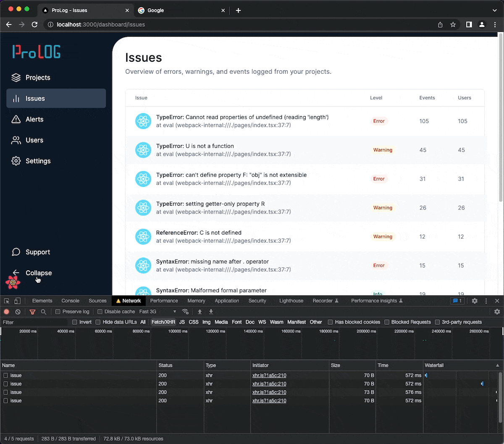
Task: Share this page from address bar
Action: (440, 25)
